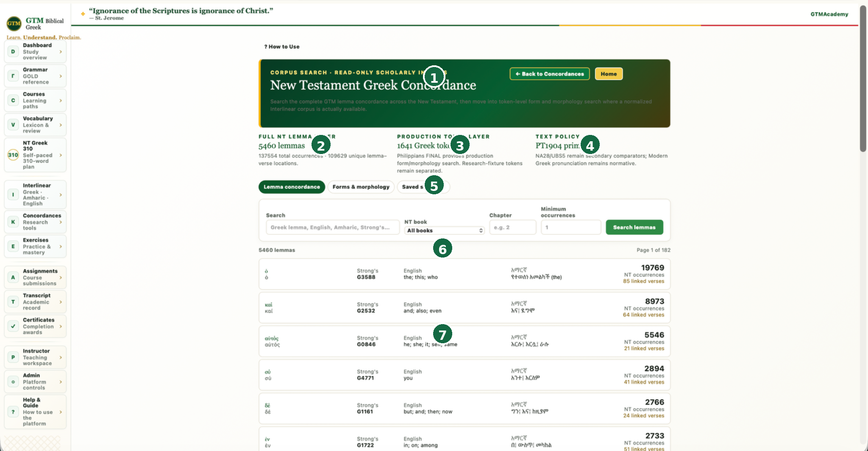Image resolution: width=868 pixels, height=451 pixels.
Task: Switch to the Forms & morphology tab
Action: pos(361,187)
